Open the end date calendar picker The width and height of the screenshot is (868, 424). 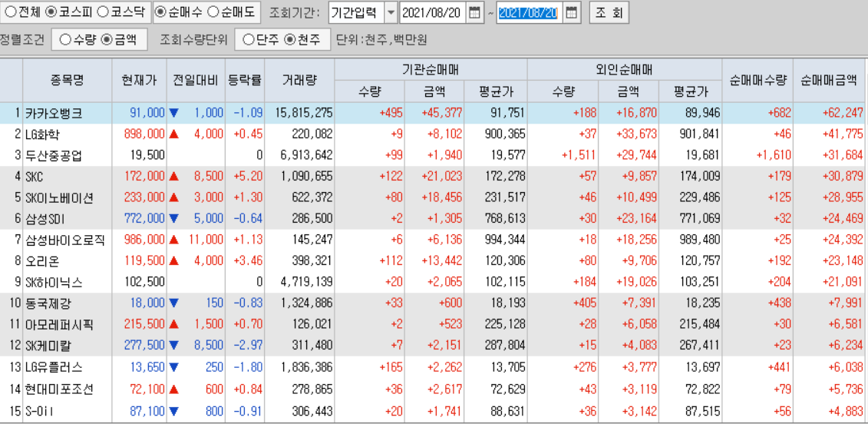(x=572, y=13)
